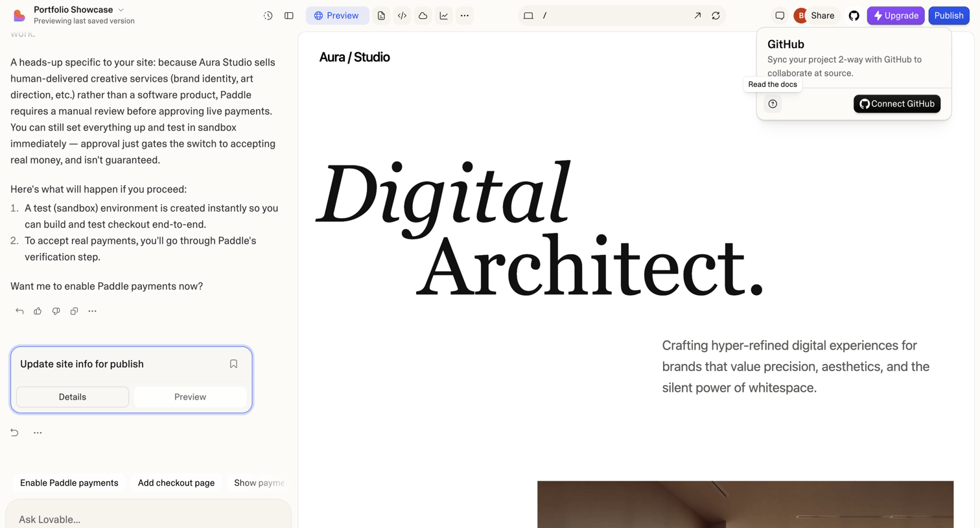Click the reply arrow under the message

(x=19, y=311)
